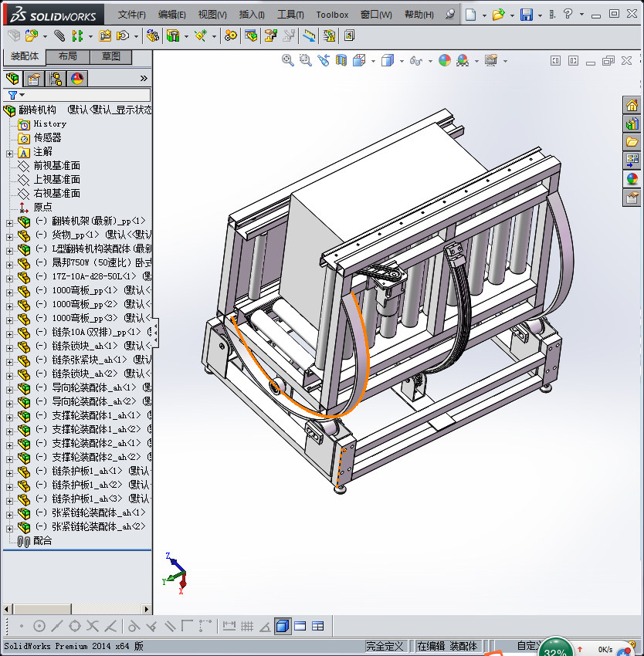Click the Save disk icon

tap(526, 15)
